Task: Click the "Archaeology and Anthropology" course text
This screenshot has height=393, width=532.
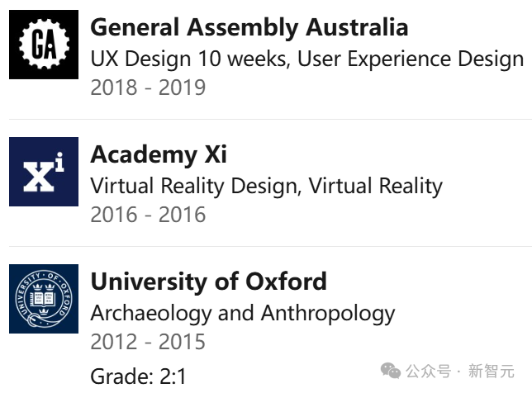Action: pyautogui.click(x=243, y=313)
